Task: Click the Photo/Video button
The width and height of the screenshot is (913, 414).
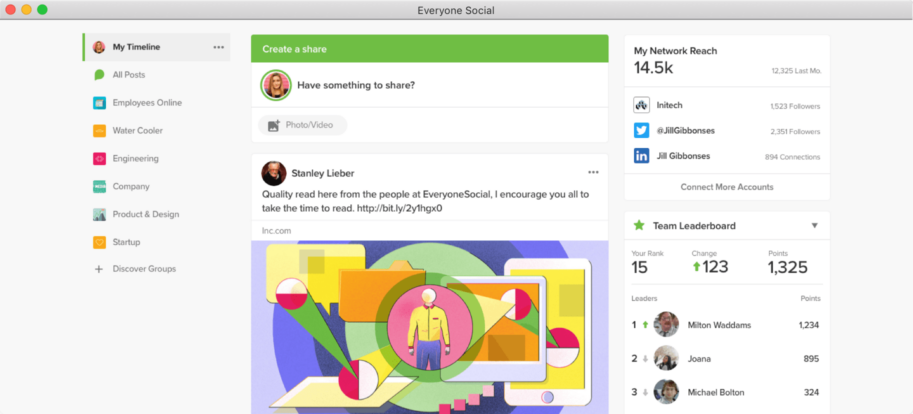Action: tap(302, 125)
